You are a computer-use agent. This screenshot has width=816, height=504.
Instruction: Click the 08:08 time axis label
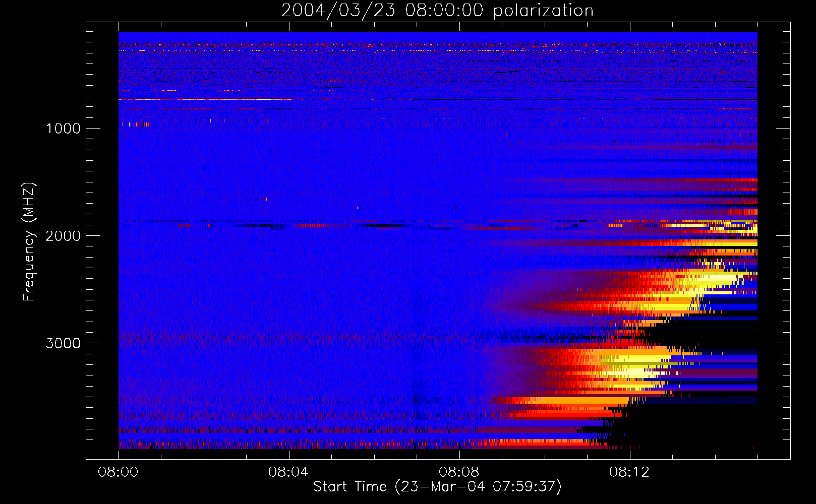coord(459,472)
